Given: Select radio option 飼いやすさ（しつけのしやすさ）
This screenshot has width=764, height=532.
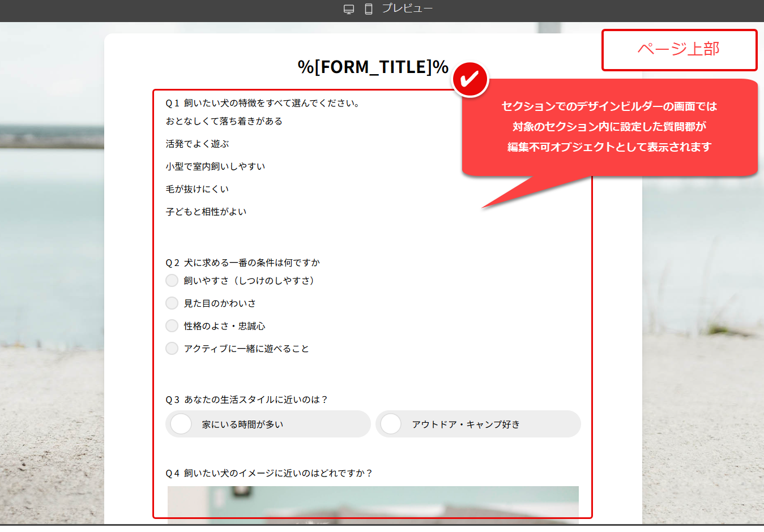Looking at the screenshot, I should tap(172, 280).
